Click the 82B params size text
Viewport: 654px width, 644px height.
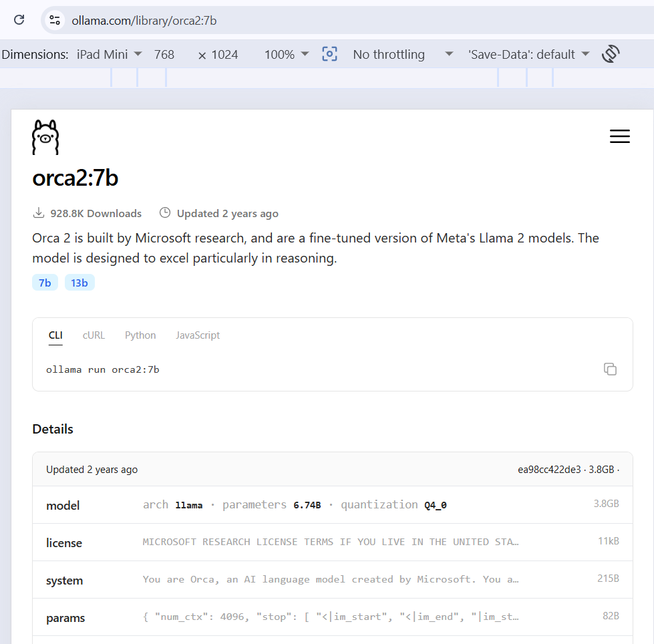coord(611,616)
